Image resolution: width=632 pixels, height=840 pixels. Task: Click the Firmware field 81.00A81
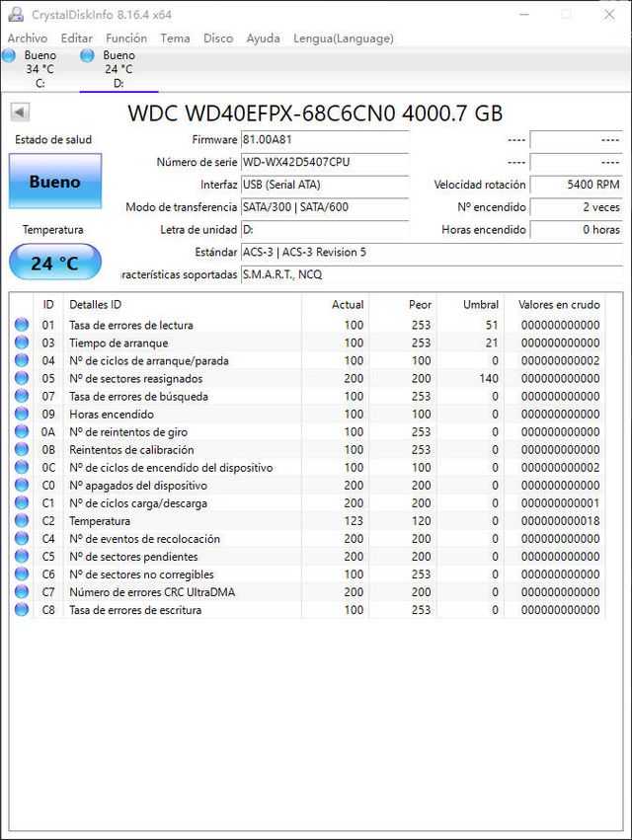pos(325,140)
